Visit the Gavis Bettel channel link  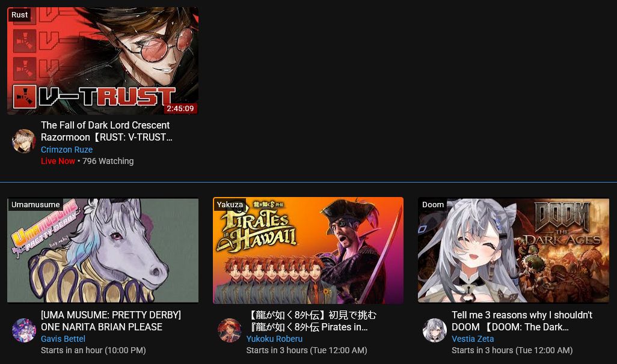pyautogui.click(x=63, y=339)
